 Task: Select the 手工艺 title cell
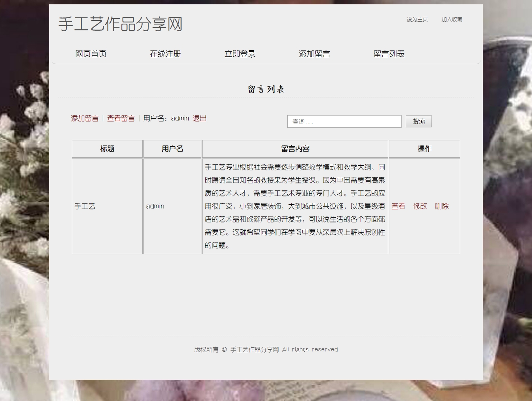click(107, 206)
